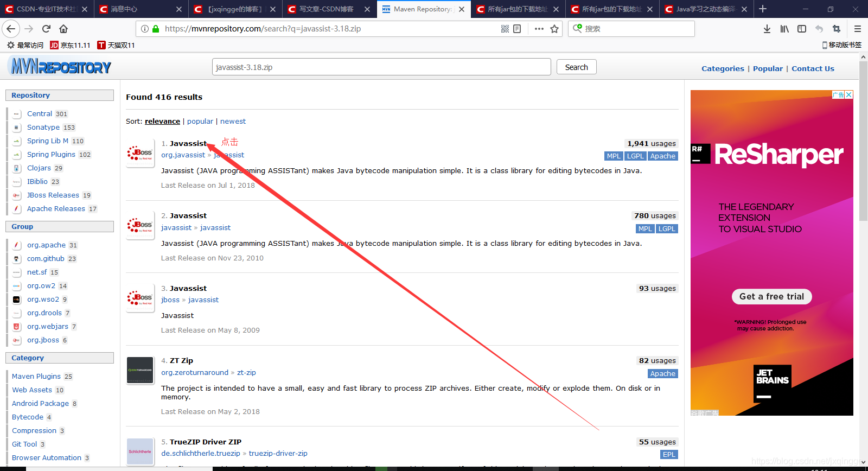The height and width of the screenshot is (471, 868).
Task: Filter by Central repository
Action: tap(40, 113)
